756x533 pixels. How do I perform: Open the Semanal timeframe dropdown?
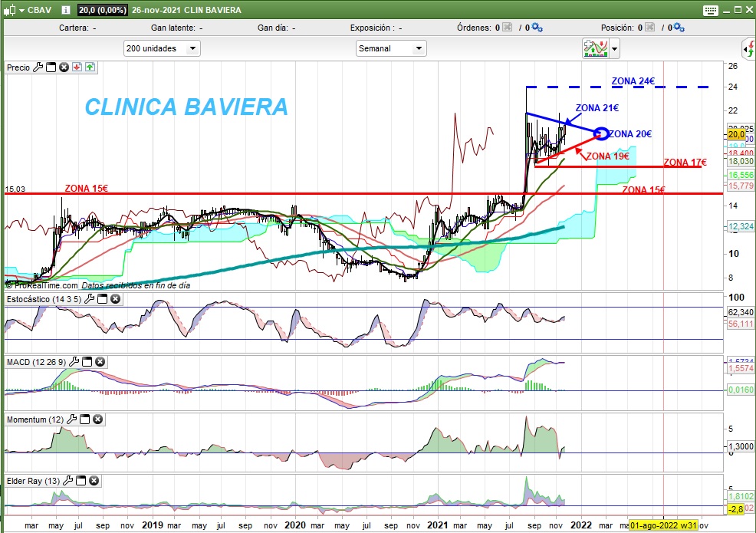pyautogui.click(x=391, y=48)
